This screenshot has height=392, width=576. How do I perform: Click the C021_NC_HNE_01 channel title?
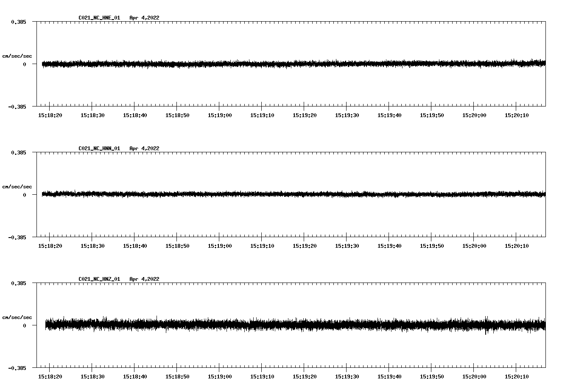click(99, 18)
